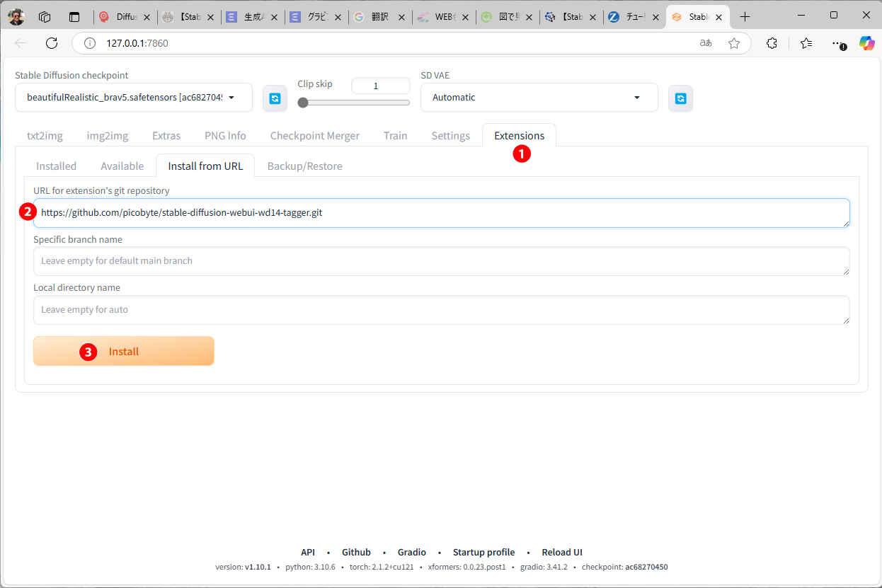Expand the SD VAE Automatic dropdown
This screenshot has width=882, height=588.
click(x=539, y=98)
